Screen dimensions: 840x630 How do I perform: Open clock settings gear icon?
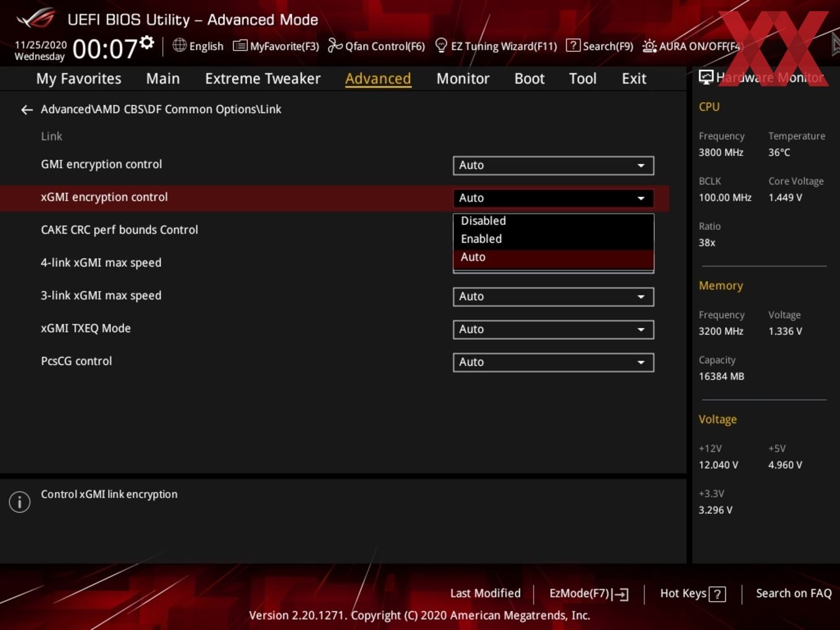[146, 42]
